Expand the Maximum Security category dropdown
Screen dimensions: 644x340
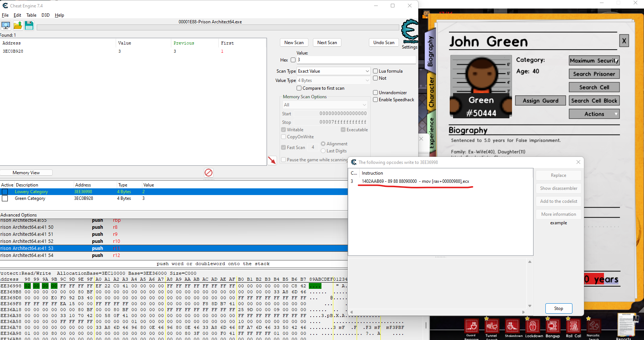pyautogui.click(x=594, y=61)
